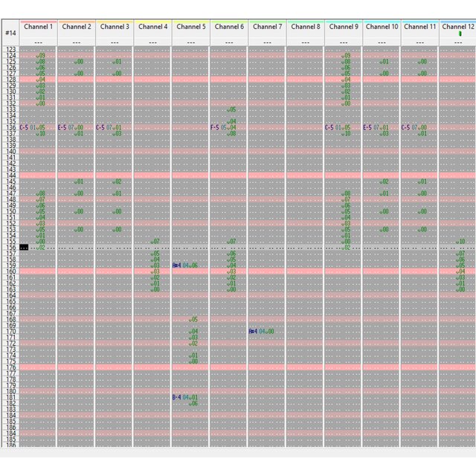Select the Channel 9 header
Image resolution: width=476 pixels, height=476 pixels.
click(x=343, y=27)
